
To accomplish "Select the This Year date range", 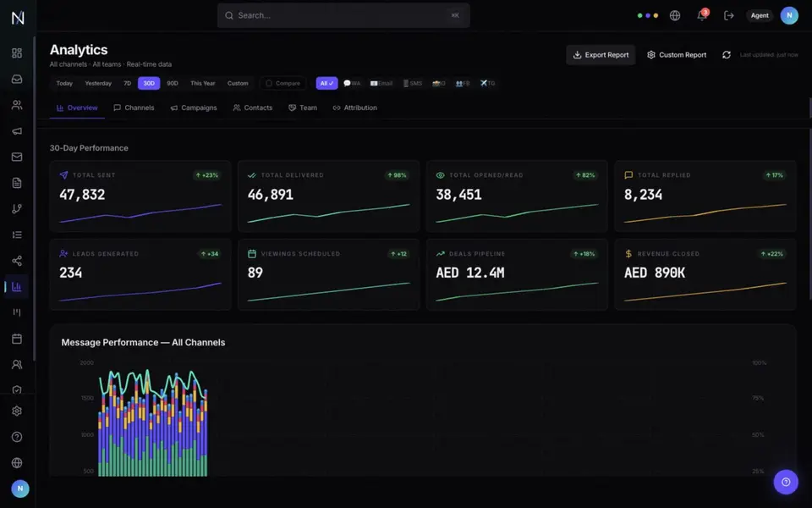I will 202,83.
